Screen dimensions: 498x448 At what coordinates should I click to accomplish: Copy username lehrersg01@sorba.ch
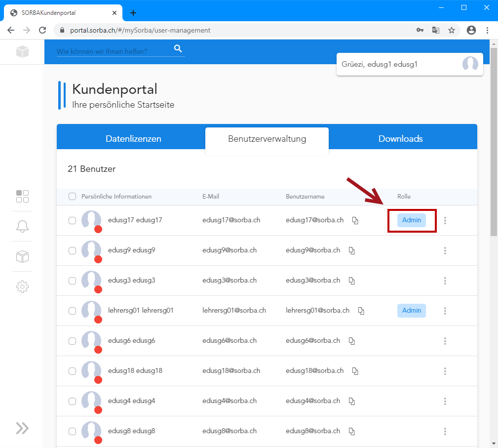click(361, 311)
